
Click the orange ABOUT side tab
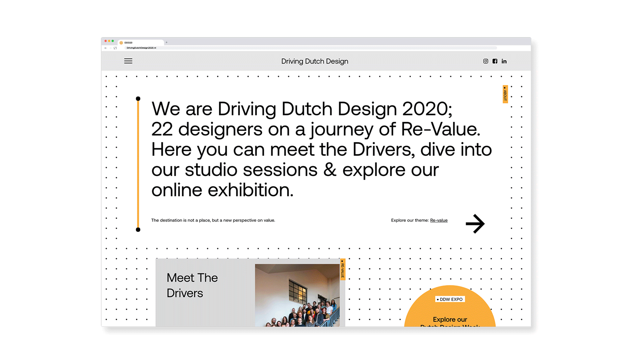pos(505,94)
